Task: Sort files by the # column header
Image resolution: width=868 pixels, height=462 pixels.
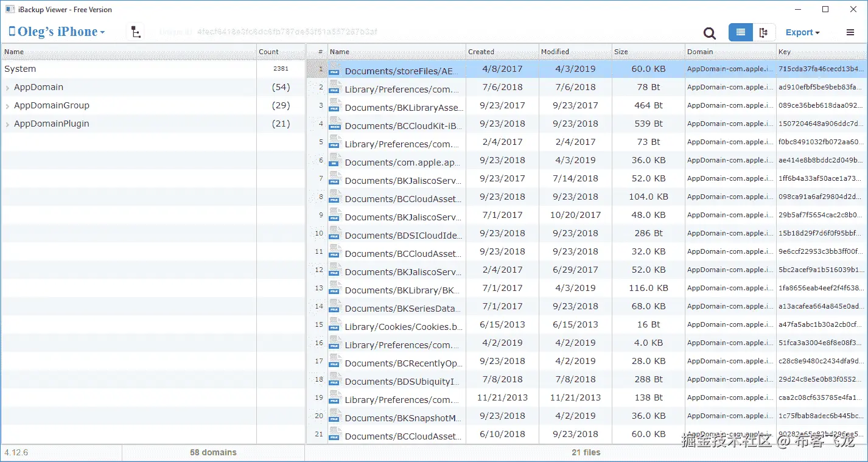Action: click(x=317, y=52)
